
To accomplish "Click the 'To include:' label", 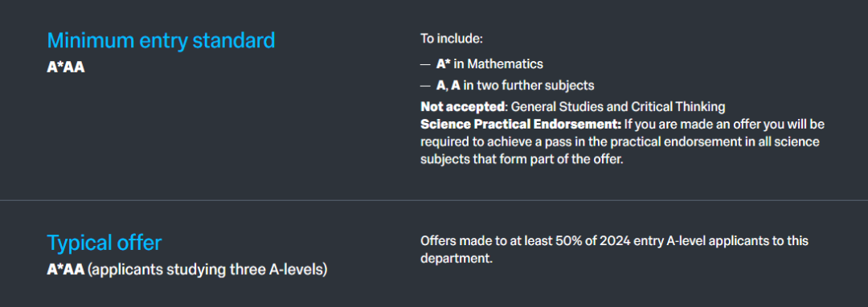I will click(x=452, y=39).
